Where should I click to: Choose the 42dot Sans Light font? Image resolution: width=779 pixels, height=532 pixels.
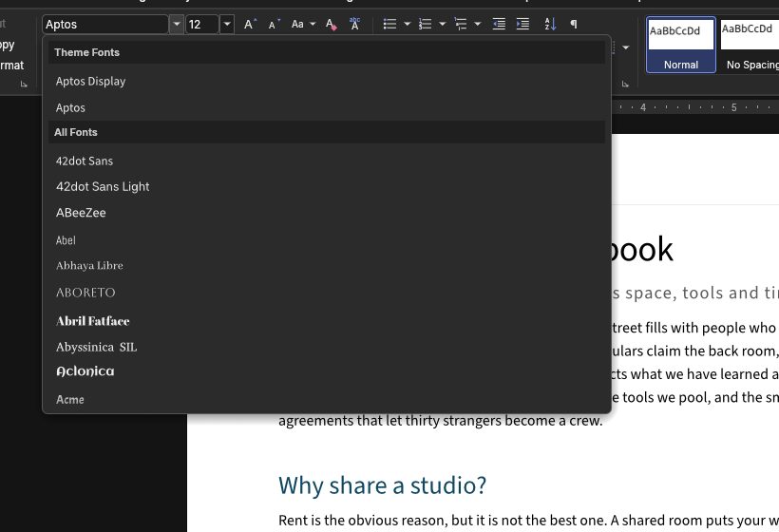click(327, 187)
